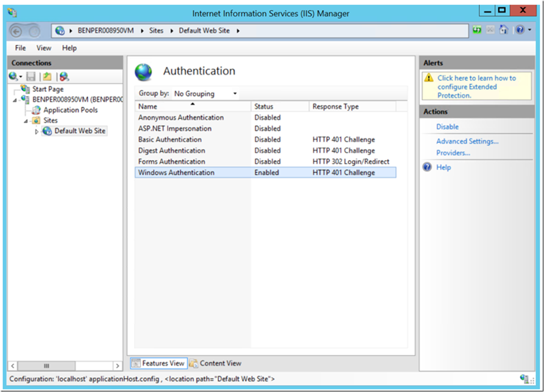Click the Authentication globe feature icon

click(x=143, y=72)
